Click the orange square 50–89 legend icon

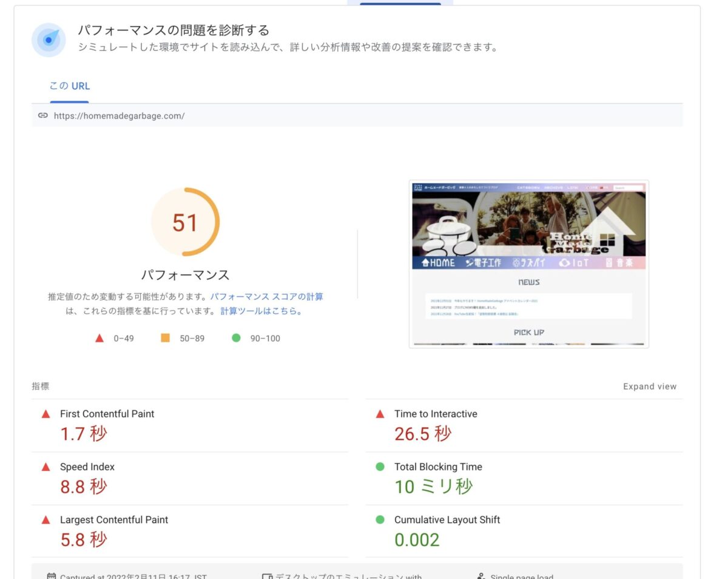[165, 337]
